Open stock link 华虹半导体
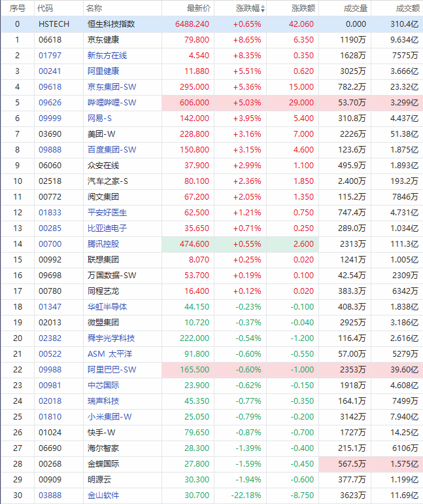 click(107, 307)
